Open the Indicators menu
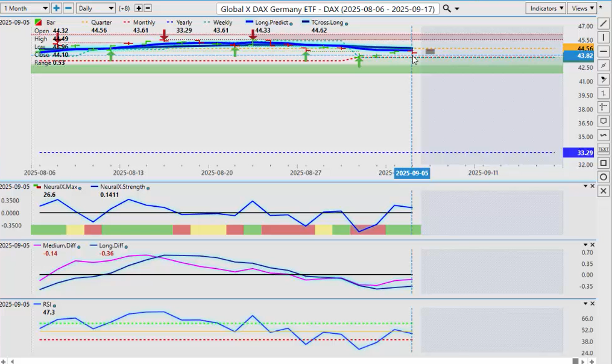 pos(545,8)
